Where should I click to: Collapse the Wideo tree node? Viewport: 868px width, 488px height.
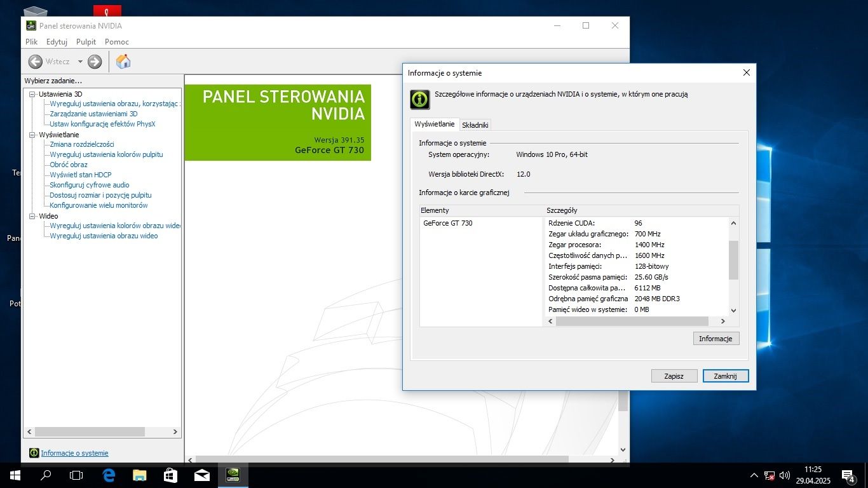click(33, 216)
